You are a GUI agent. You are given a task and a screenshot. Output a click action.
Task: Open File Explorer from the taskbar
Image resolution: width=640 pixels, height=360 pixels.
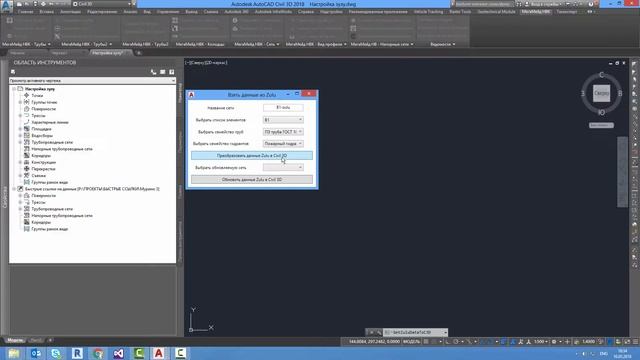coord(13,353)
